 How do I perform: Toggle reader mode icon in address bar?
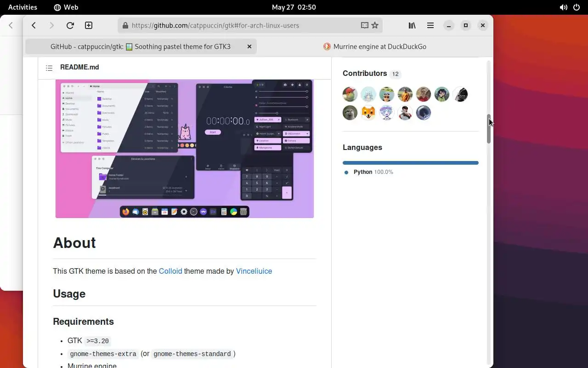tap(364, 25)
